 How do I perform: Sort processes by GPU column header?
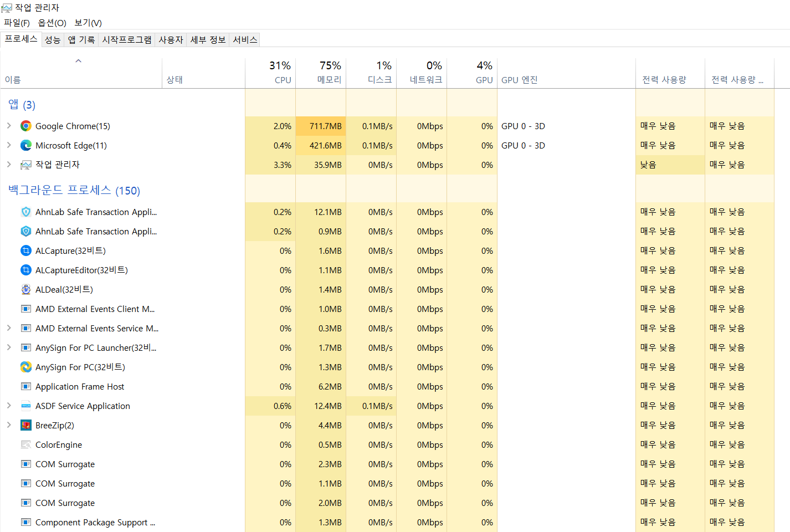[x=472, y=73]
